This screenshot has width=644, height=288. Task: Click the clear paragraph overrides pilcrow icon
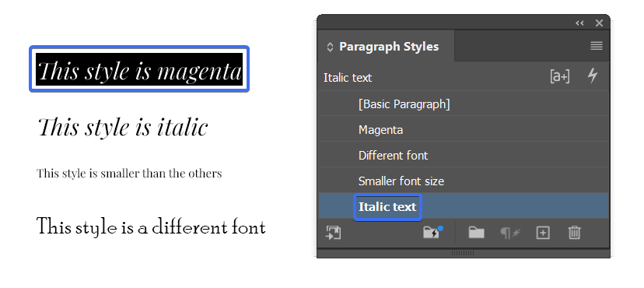coord(509,233)
